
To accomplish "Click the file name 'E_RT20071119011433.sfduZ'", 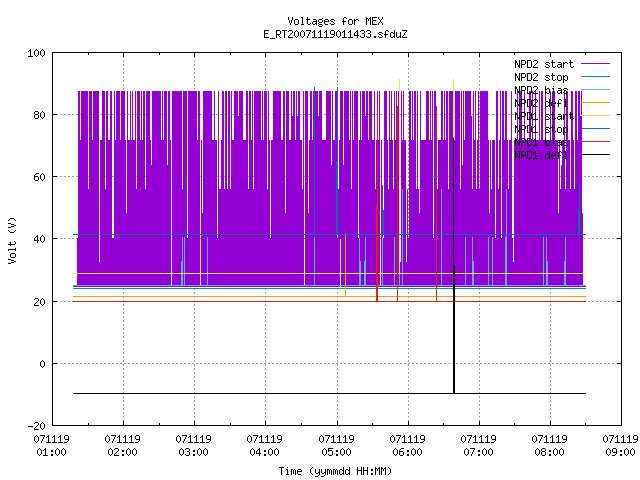I will (335, 34).
